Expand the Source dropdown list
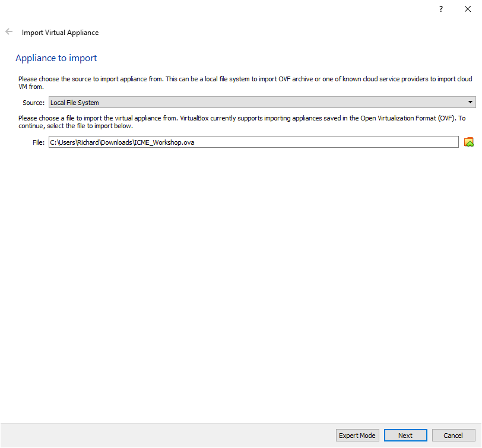Screen dimensions: 482x448 262,102
